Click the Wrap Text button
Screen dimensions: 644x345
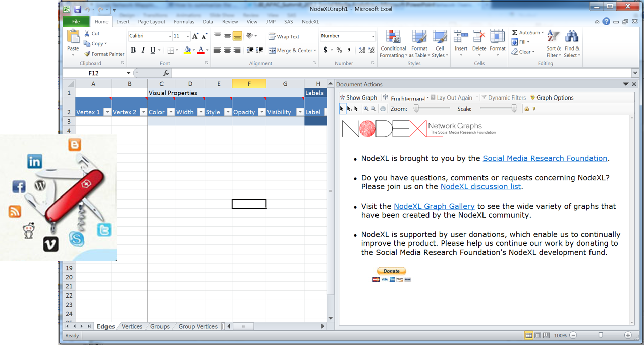[284, 36]
